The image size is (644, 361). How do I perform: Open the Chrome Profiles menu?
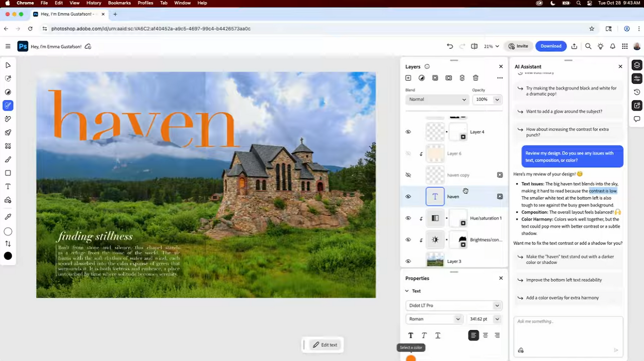pyautogui.click(x=145, y=3)
